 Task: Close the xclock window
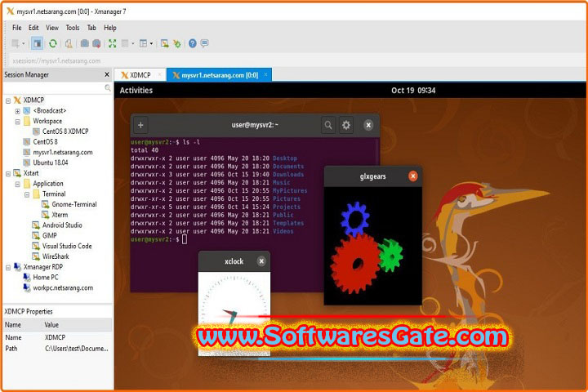tap(261, 261)
